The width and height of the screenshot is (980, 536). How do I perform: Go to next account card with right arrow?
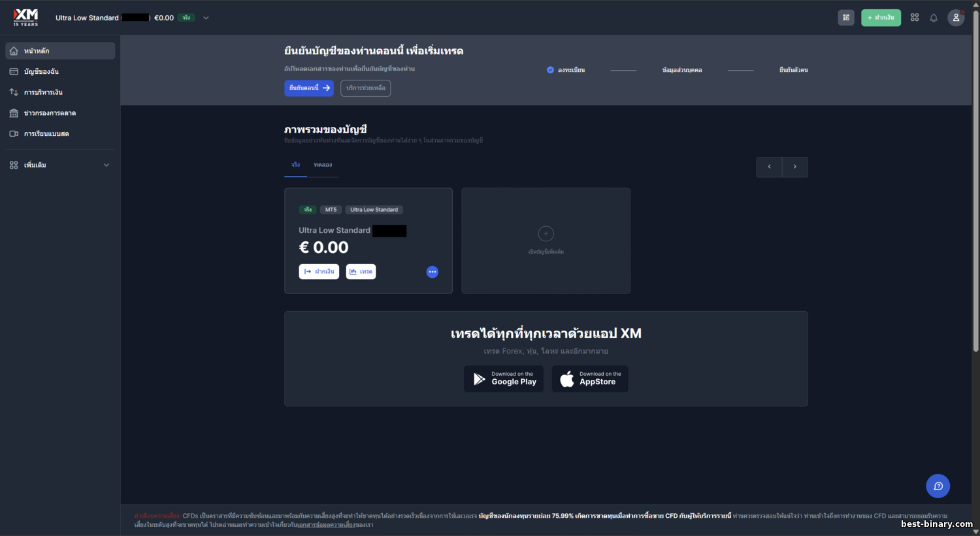(x=795, y=167)
